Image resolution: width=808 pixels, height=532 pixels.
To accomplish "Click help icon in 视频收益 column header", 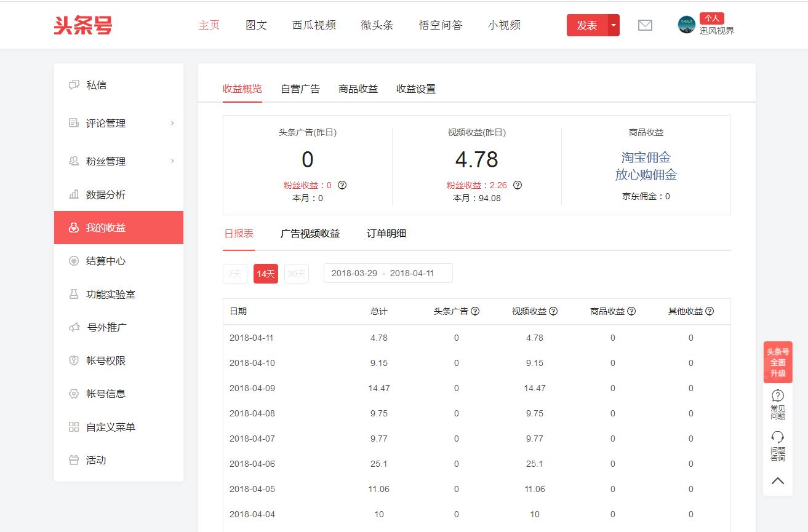I will point(553,311).
